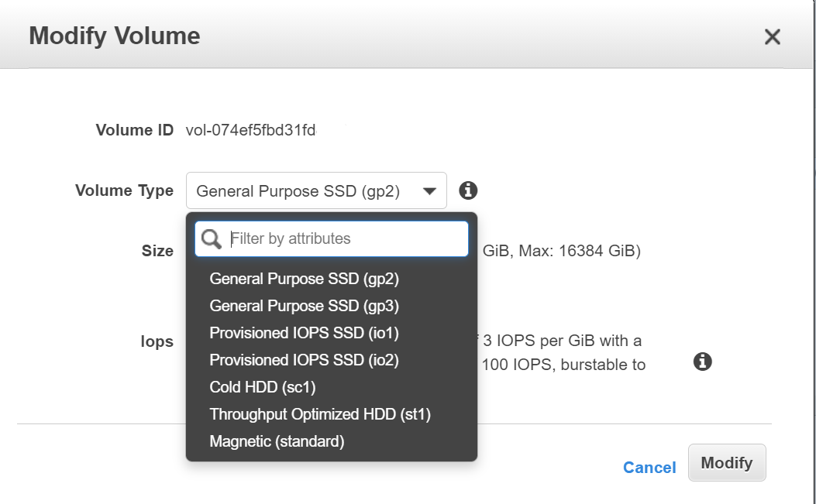This screenshot has width=816, height=504.
Task: Click the volume ID vol-074ef5fbd31fd text
Action: (x=251, y=130)
